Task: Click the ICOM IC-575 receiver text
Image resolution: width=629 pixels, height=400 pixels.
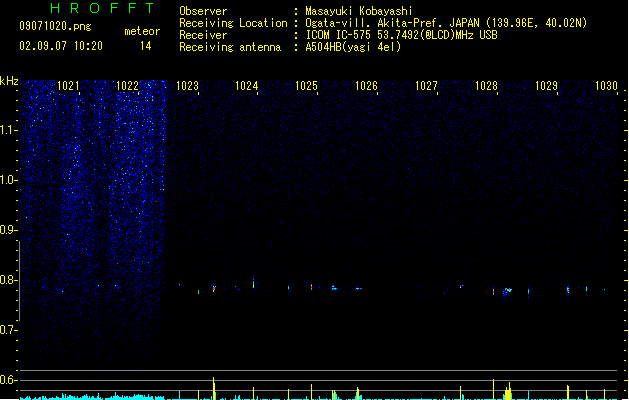Action: (x=402, y=35)
